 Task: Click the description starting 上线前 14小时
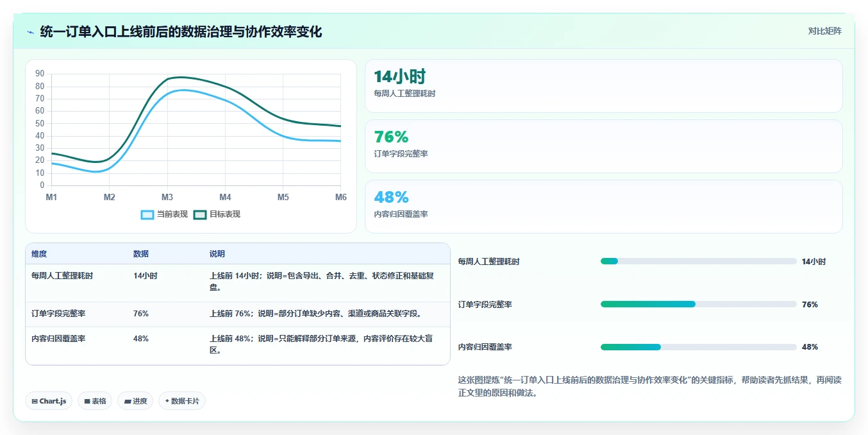coord(322,282)
